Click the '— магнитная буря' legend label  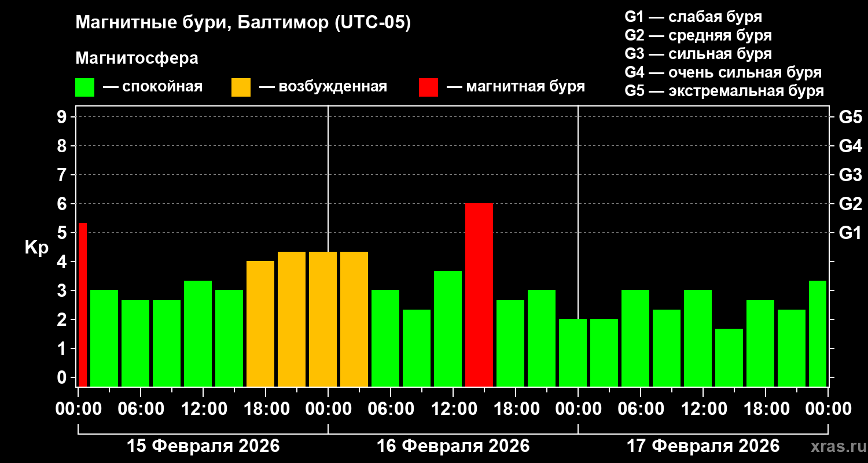click(516, 87)
